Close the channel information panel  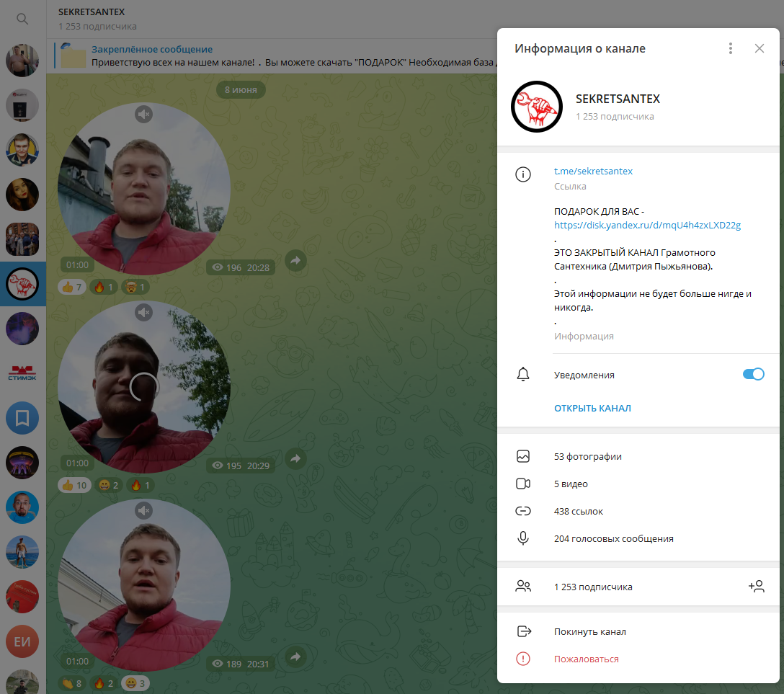759,48
